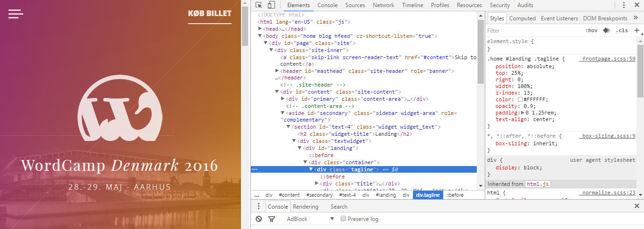This screenshot has width=644, height=229.
Task: Open the top Console panel tab
Action: 327,5
